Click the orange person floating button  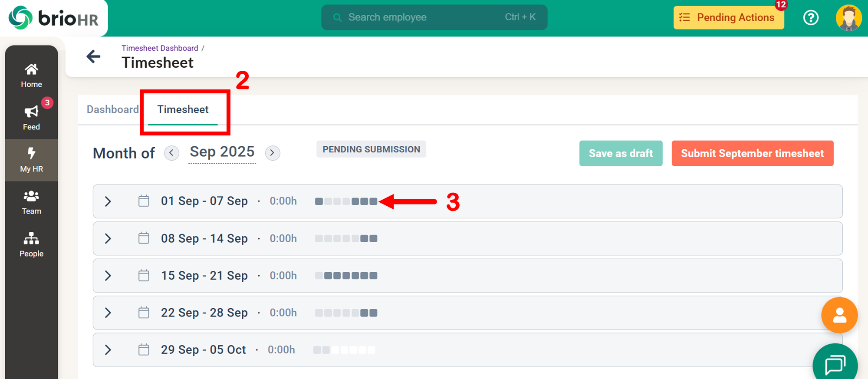pos(839,315)
